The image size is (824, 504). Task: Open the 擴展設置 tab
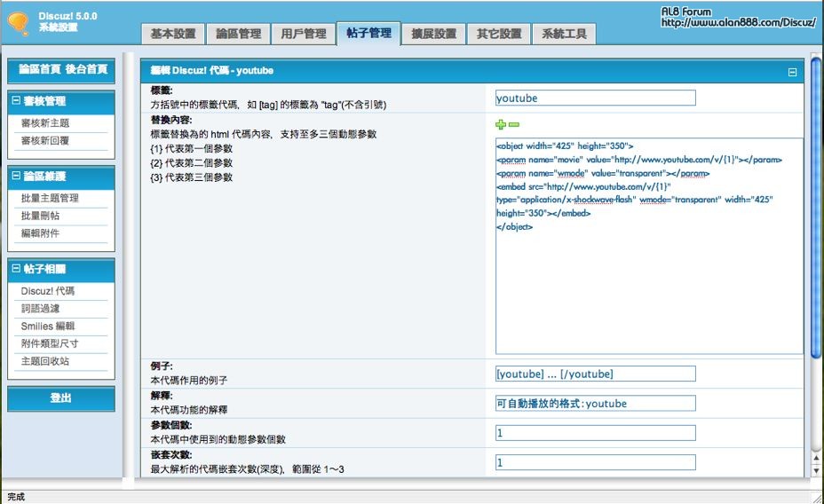tap(433, 34)
